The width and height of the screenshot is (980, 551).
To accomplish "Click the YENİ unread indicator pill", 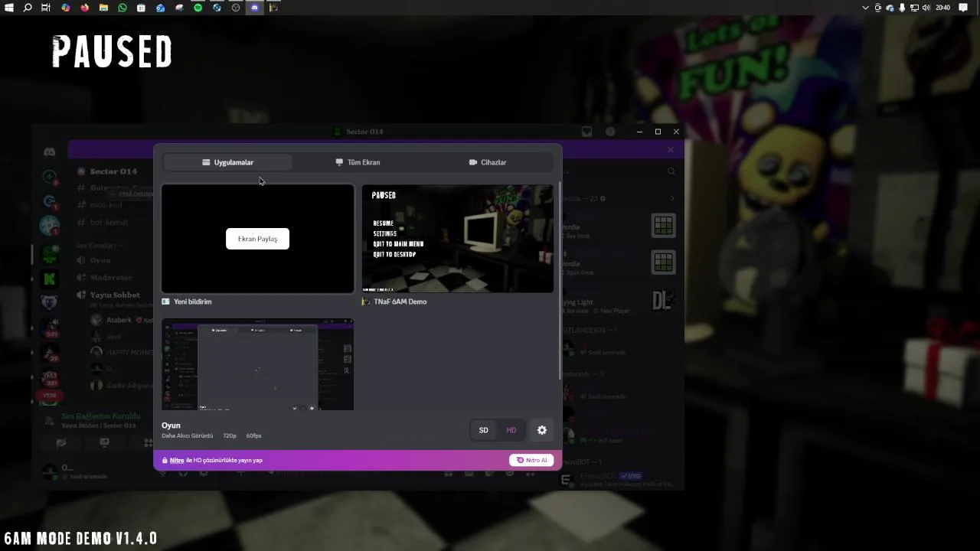I will 50,395.
